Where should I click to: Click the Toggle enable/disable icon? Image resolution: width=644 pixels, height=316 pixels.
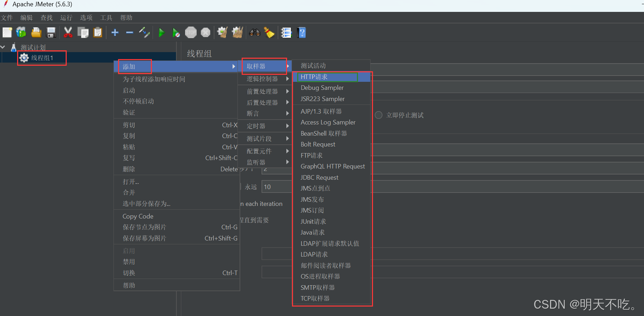tap(144, 33)
